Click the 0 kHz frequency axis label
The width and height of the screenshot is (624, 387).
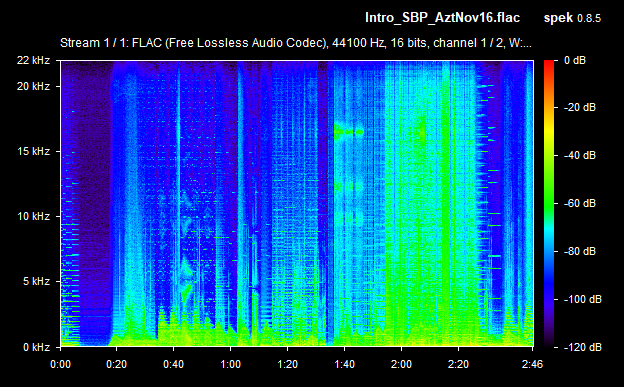tap(36, 347)
